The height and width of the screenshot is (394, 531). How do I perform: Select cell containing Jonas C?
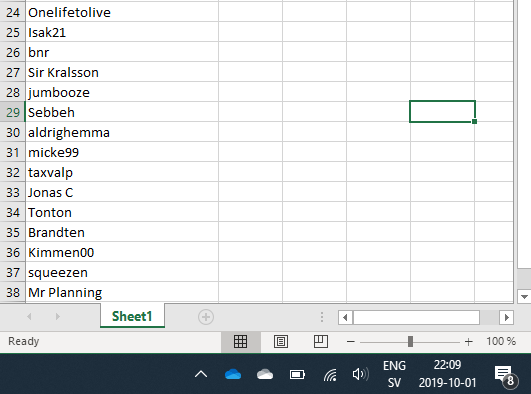[x=122, y=192]
